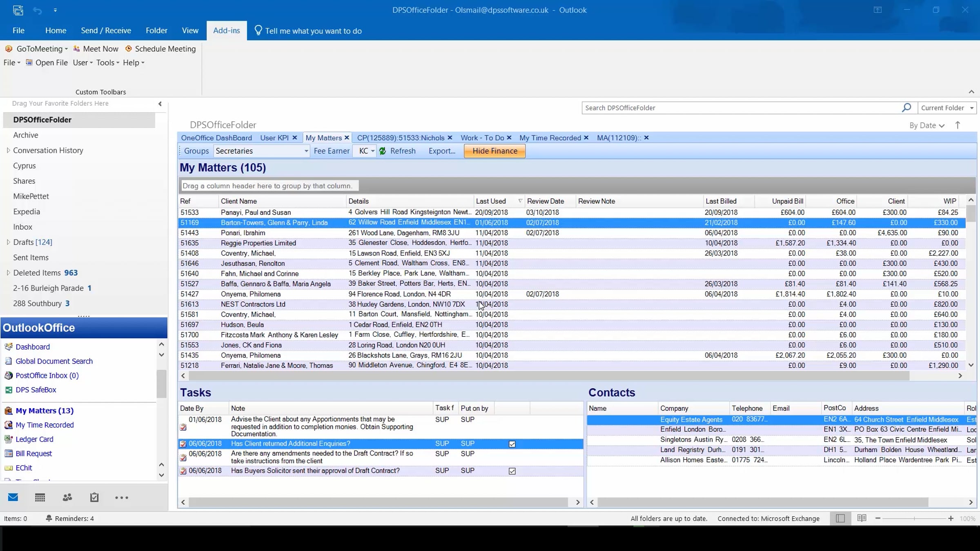The image size is (980, 551).
Task: Open the Current Folder search scope dropdown
Action: tap(972, 108)
